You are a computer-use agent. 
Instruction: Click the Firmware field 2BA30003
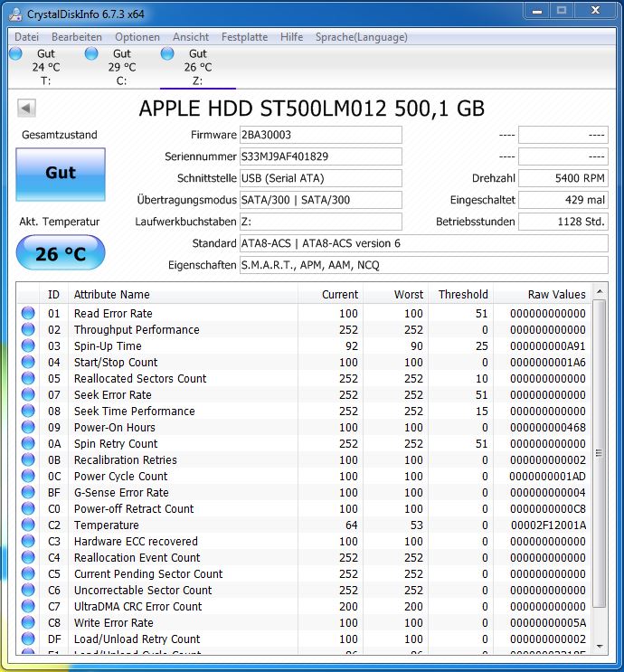[x=320, y=135]
